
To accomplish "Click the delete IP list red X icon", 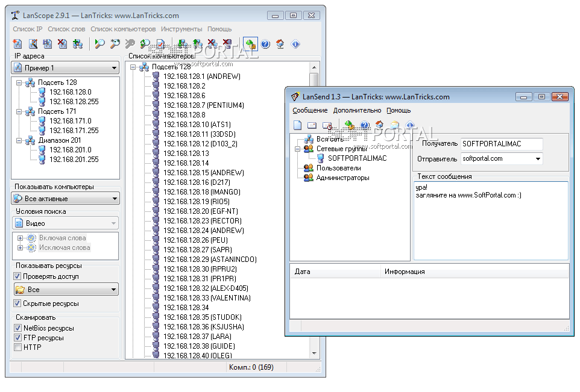I will click(63, 44).
